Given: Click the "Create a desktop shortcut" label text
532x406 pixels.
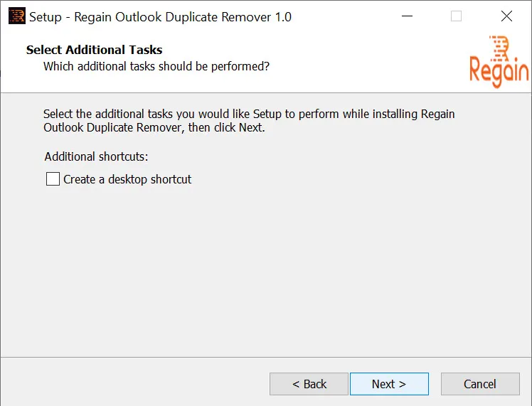Looking at the screenshot, I should pyautogui.click(x=127, y=179).
